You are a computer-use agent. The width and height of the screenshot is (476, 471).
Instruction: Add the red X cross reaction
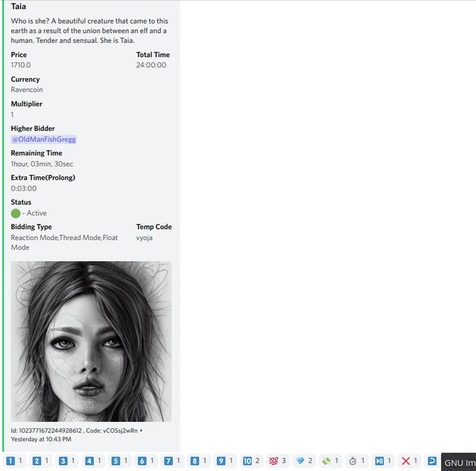tap(409, 461)
